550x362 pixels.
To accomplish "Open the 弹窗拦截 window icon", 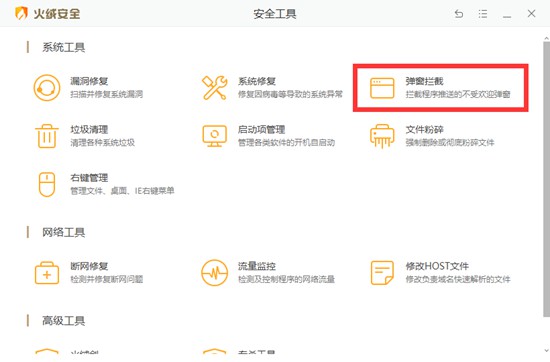I will coord(382,88).
